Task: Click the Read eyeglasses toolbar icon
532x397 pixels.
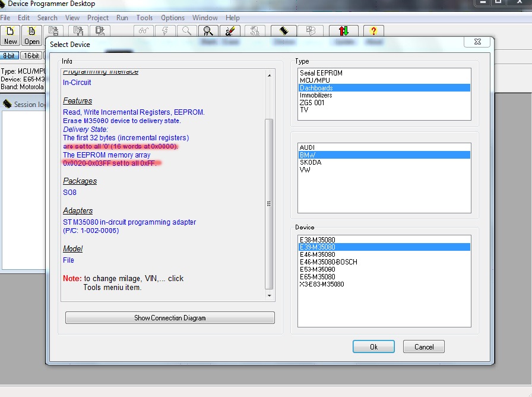Action: (144, 31)
